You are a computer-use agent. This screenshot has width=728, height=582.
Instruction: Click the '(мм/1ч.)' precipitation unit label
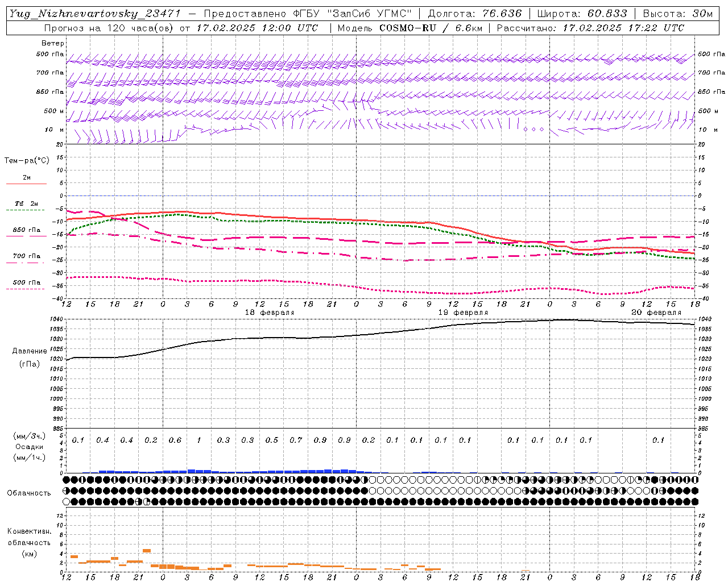tap(30, 458)
